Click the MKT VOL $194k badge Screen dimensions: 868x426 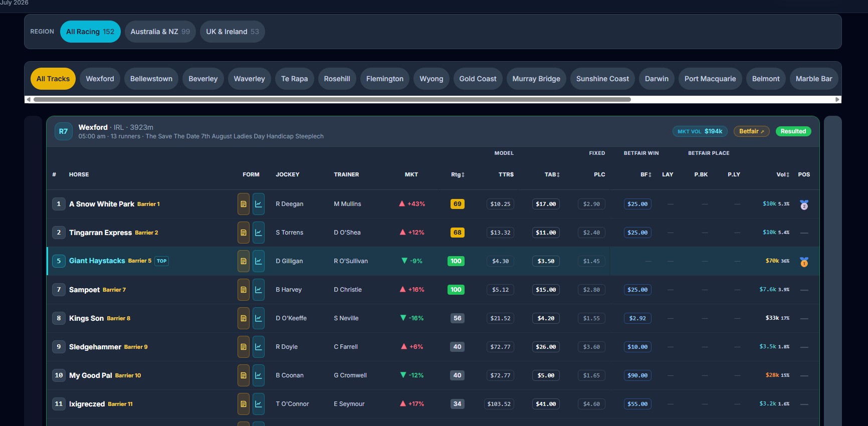(700, 131)
